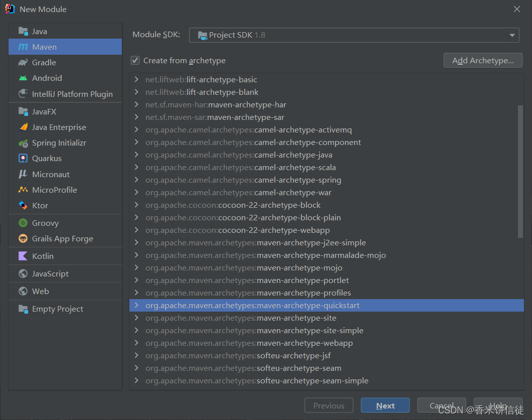
Task: Click the IntelliJ IDEA logo in the title bar
Action: pyautogui.click(x=10, y=9)
